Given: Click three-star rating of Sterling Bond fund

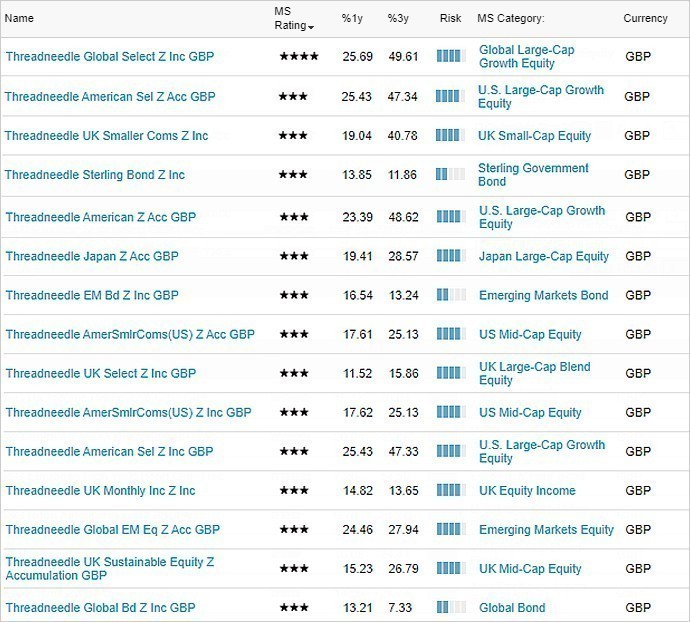Looking at the screenshot, I should (x=293, y=175).
